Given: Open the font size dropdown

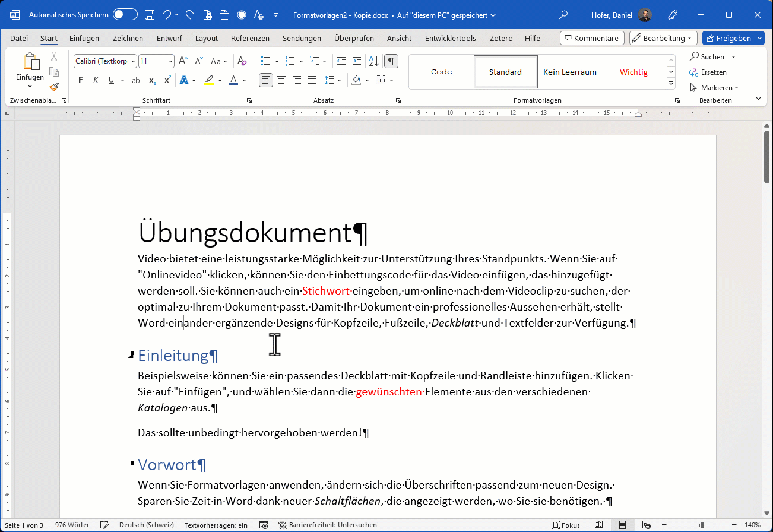Looking at the screenshot, I should pos(171,61).
